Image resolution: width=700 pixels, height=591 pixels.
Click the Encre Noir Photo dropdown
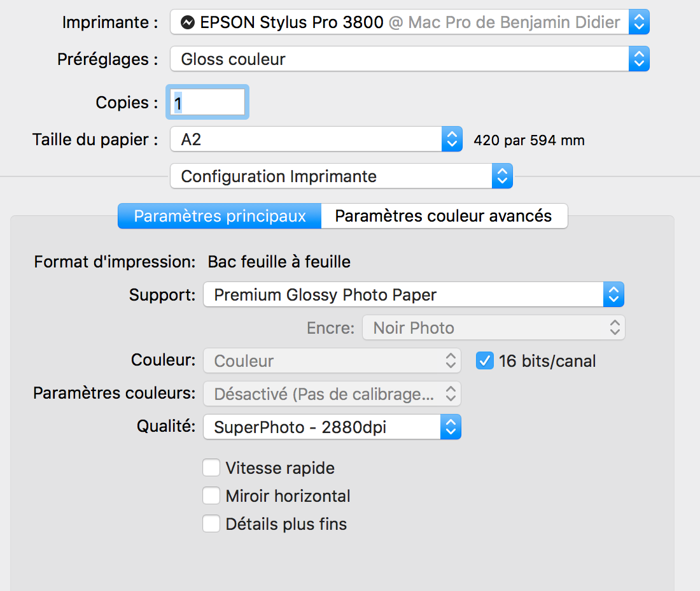493,328
